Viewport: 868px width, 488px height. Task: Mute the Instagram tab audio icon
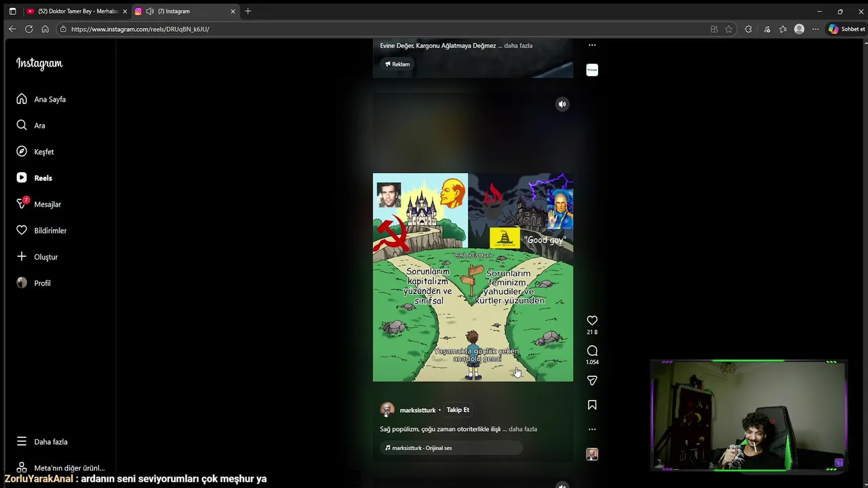point(150,12)
